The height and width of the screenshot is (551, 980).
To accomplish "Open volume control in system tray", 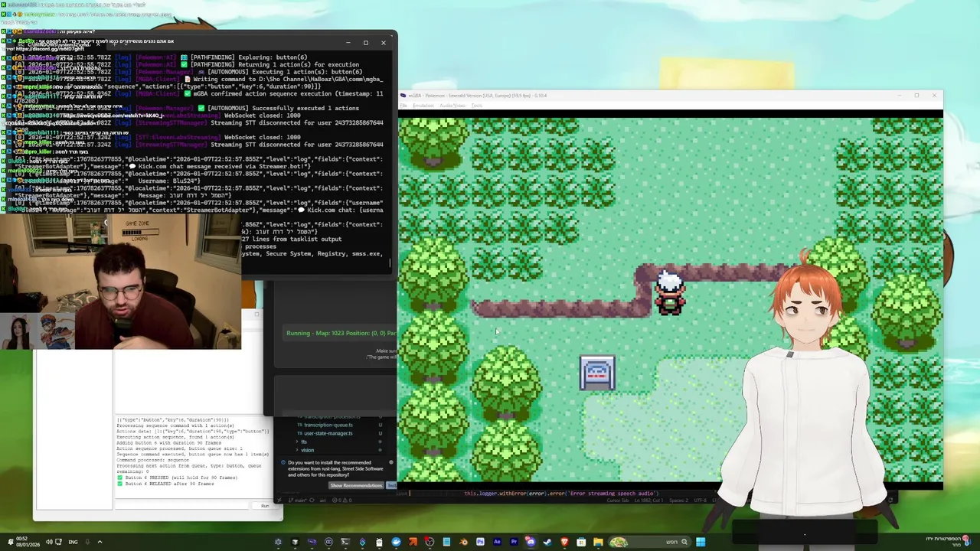I will tap(49, 542).
